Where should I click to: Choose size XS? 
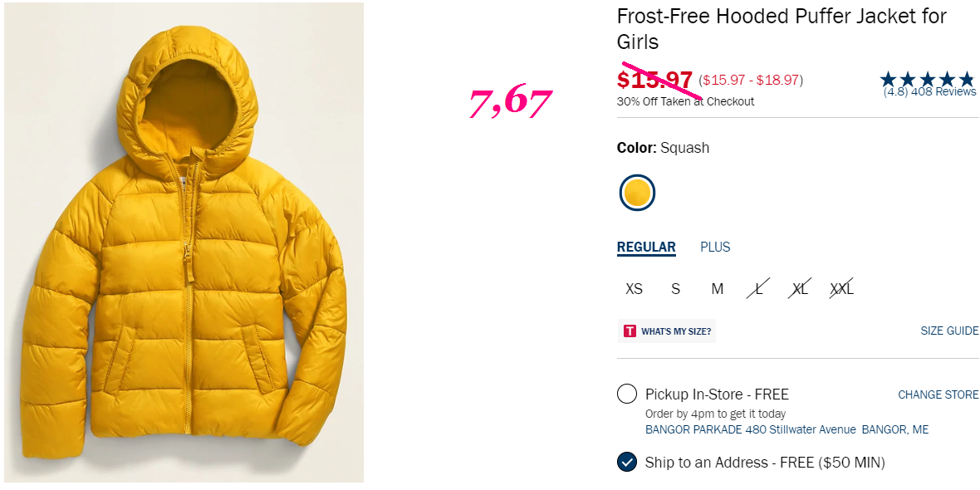click(x=634, y=289)
